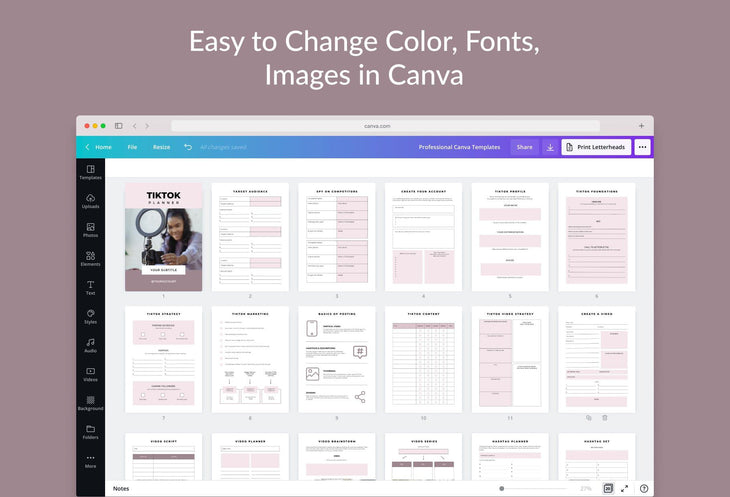
Task: Toggle the browser sidebar button
Action: click(x=118, y=126)
